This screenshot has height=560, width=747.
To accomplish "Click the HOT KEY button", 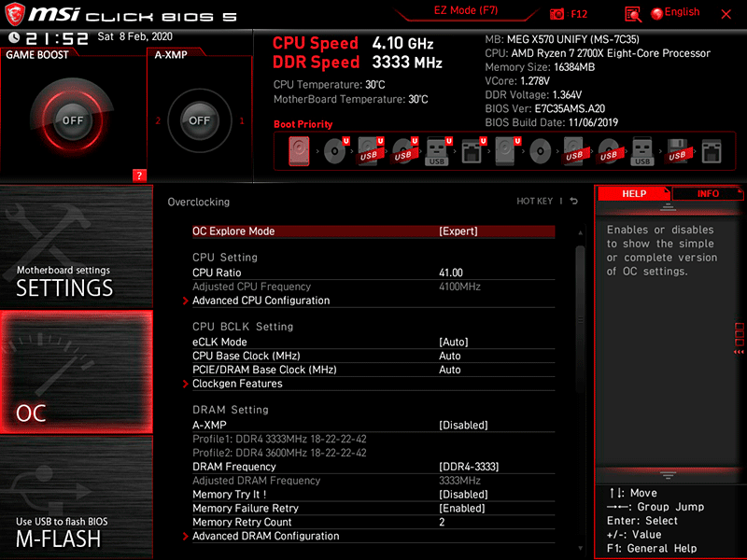I will point(534,201).
